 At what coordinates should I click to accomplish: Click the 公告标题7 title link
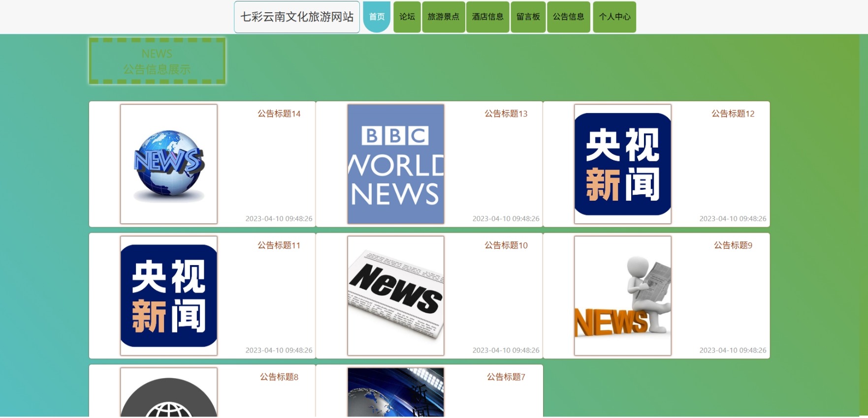click(506, 377)
